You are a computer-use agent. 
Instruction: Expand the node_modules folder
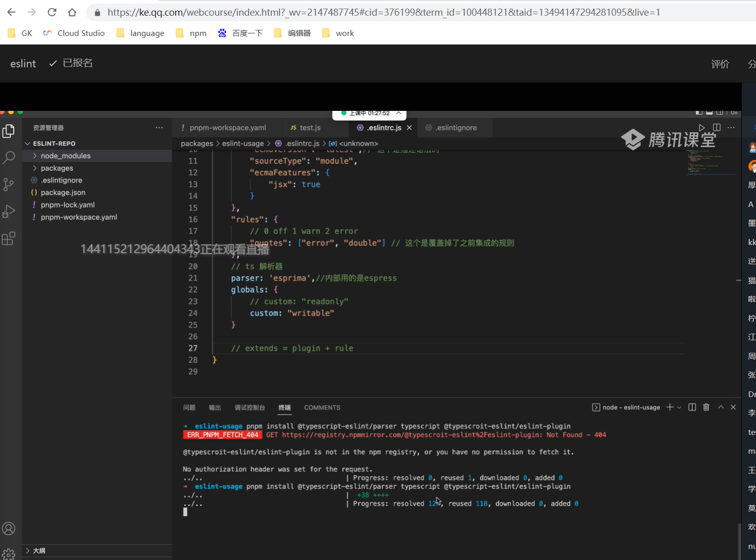pos(65,156)
